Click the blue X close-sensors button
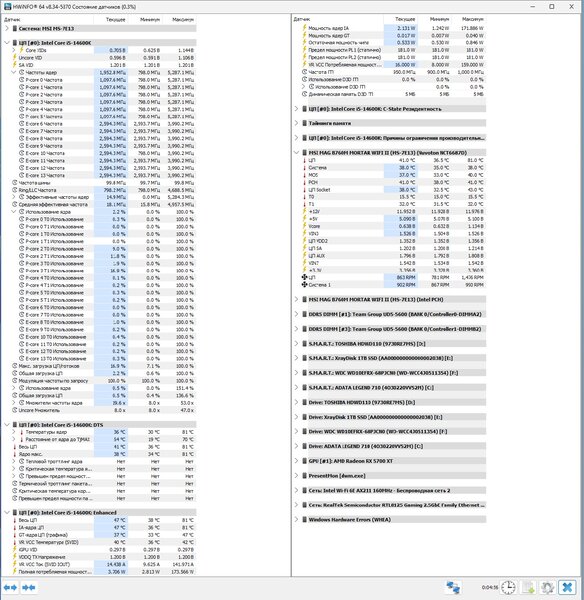Viewport: 584px width, 600px height. [x=568, y=587]
